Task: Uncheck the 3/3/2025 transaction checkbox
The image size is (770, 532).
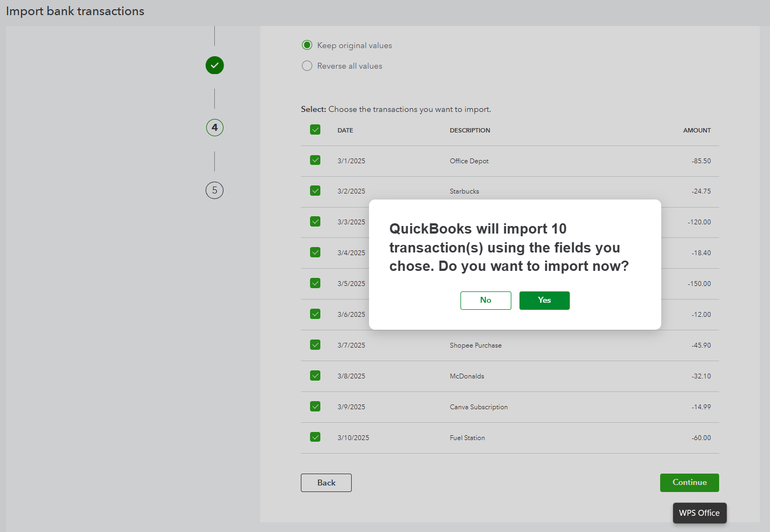Action: (x=315, y=222)
